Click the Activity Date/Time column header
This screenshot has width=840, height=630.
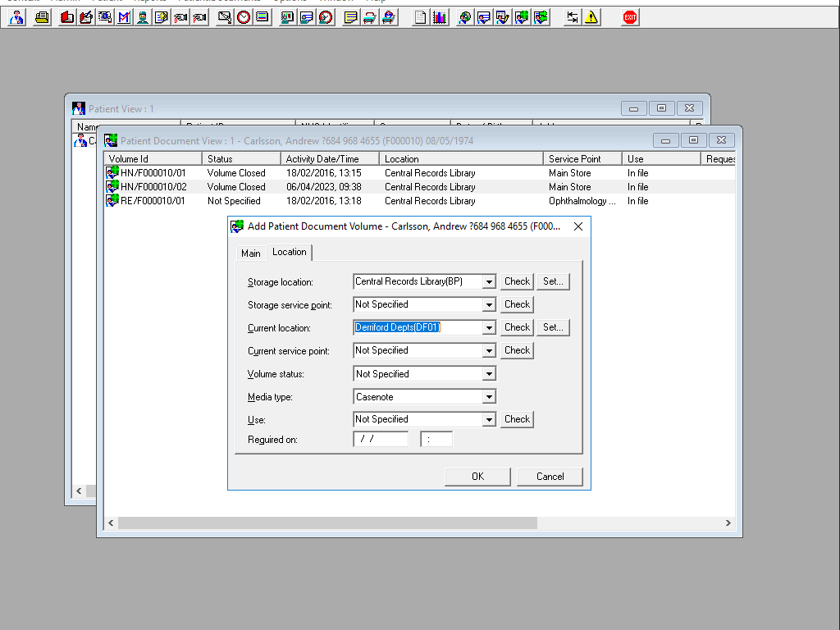click(x=330, y=159)
